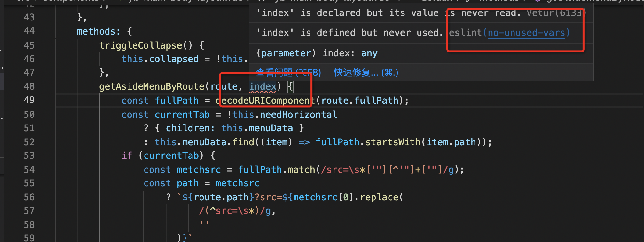Click fullPath.startsWith on line 52

368,142
